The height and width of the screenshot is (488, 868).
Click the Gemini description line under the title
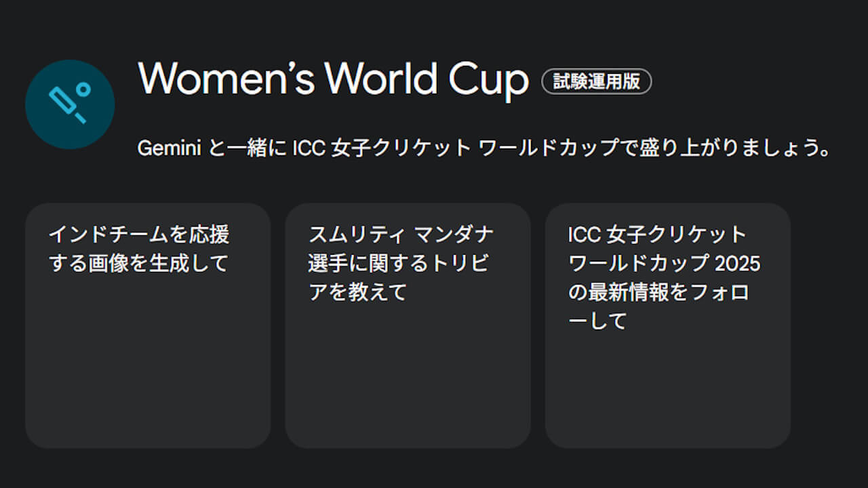click(484, 148)
